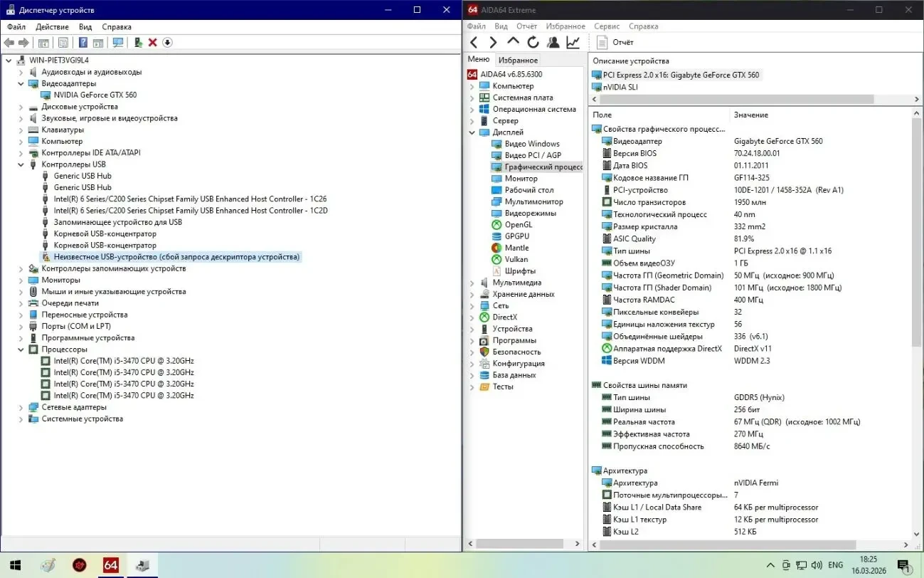Open the Действие menu in Device Manager
This screenshot has width=924, height=578.
52,27
